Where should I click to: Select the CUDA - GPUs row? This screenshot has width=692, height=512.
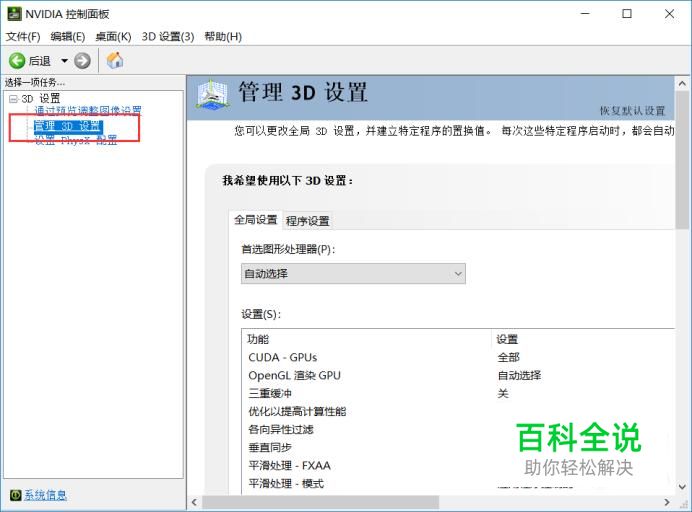click(458, 358)
